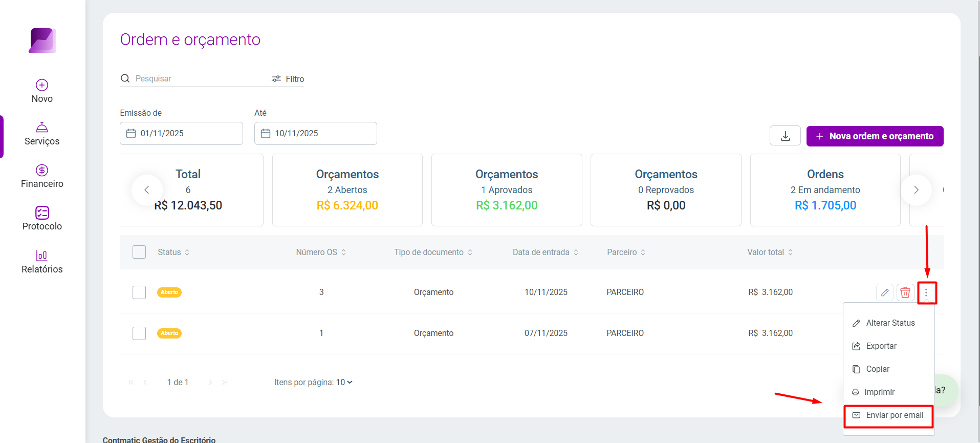
Task: Click the Pesquisar search field
Action: pyautogui.click(x=194, y=78)
